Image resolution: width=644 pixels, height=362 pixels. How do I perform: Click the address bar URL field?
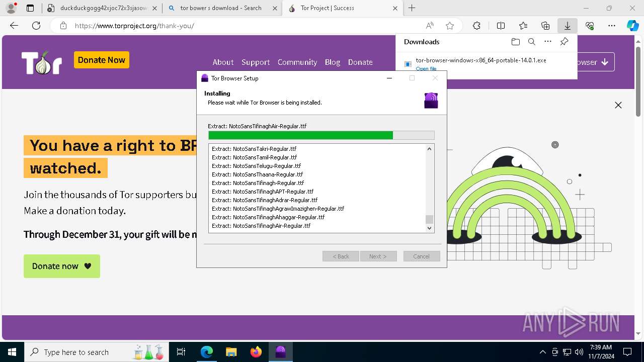coord(247,26)
